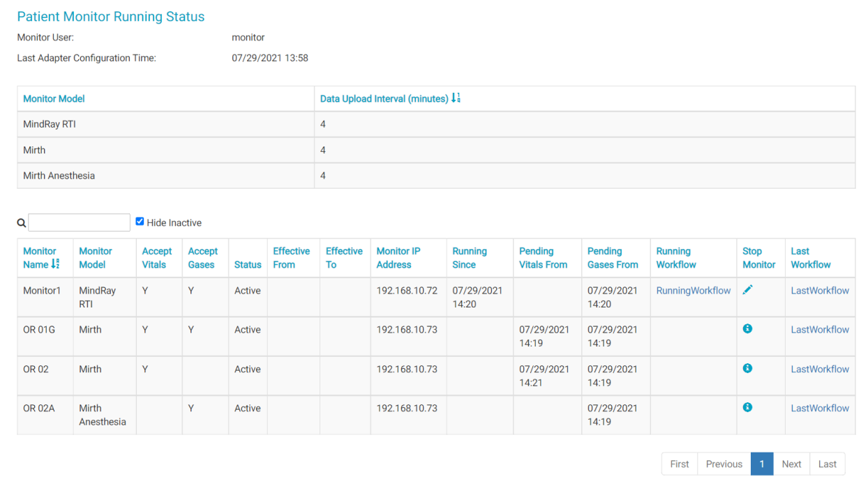Go to the Previous page
868x488 pixels.
724,464
